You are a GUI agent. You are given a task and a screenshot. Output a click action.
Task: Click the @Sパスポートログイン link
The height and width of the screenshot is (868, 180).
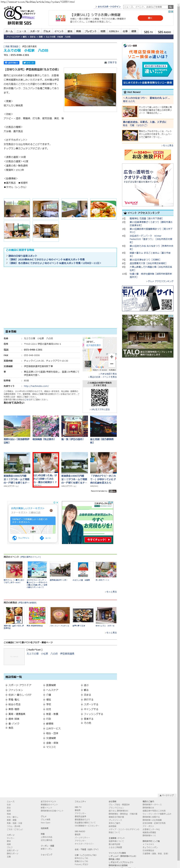tap(109, 7)
